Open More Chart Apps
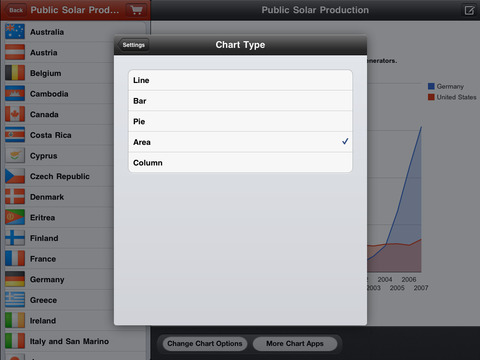The height and width of the screenshot is (360, 480). [x=295, y=344]
